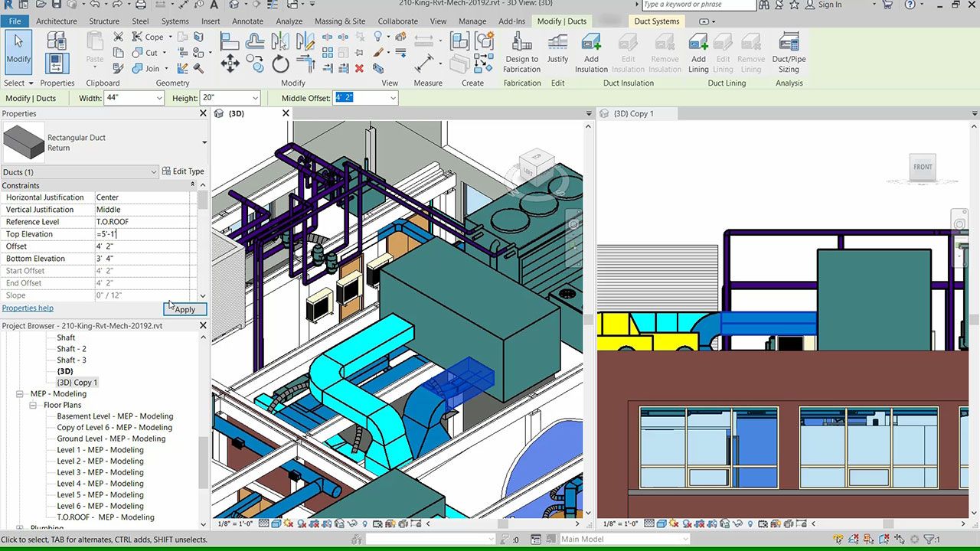Click the selection filter funnel icon
The width and height of the screenshot is (980, 551).
click(x=929, y=539)
